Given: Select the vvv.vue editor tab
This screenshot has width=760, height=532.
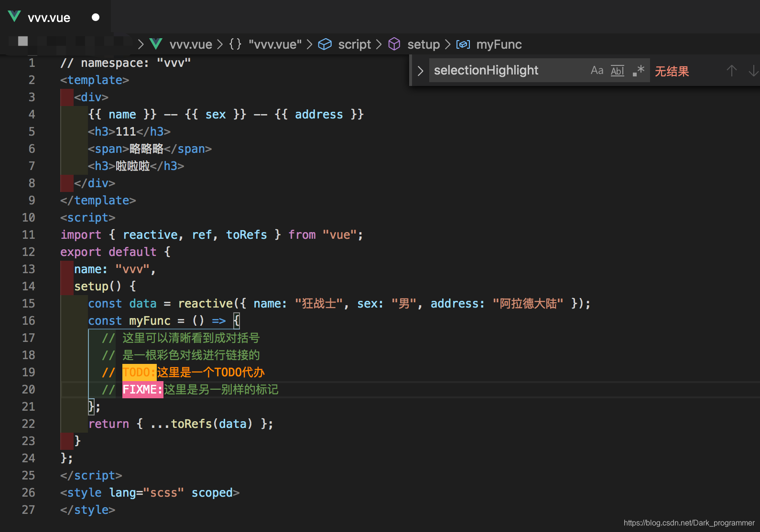Looking at the screenshot, I should tap(55, 17).
